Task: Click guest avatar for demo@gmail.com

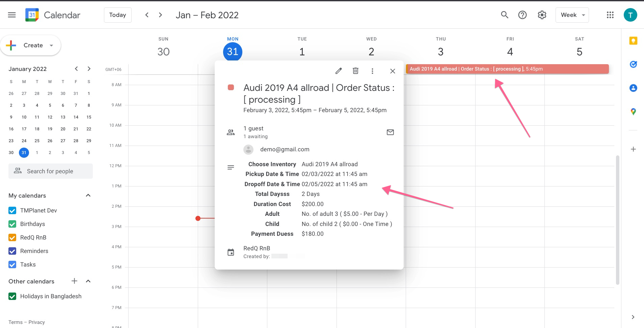Action: [x=248, y=149]
